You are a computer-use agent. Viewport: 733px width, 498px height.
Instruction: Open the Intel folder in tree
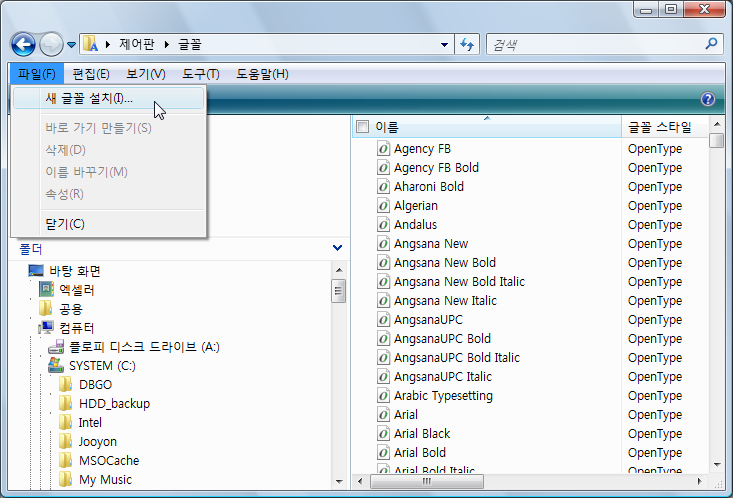(x=90, y=423)
